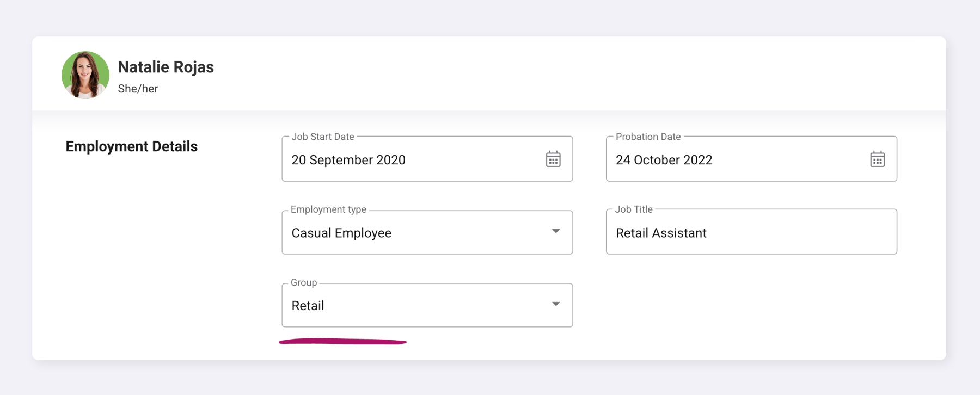Click the Job Start Date field label
Image resolution: width=980 pixels, height=395 pixels.
[322, 137]
